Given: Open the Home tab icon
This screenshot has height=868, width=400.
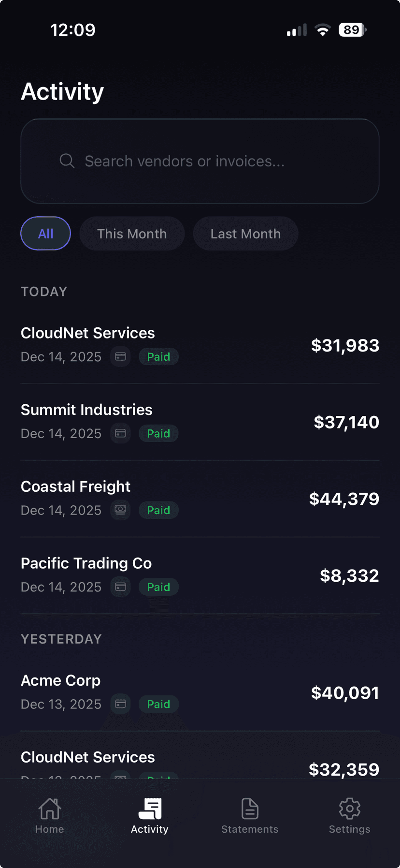Looking at the screenshot, I should (x=50, y=809).
